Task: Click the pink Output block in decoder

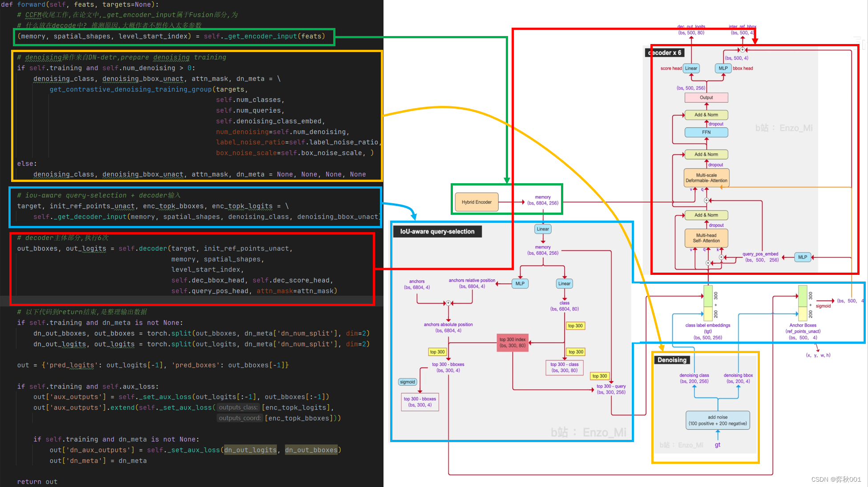Action: click(x=706, y=97)
